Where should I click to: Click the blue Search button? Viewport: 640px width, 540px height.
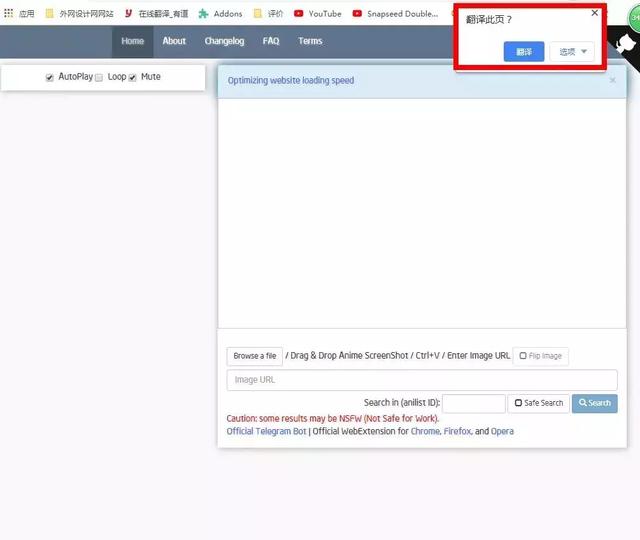point(595,403)
